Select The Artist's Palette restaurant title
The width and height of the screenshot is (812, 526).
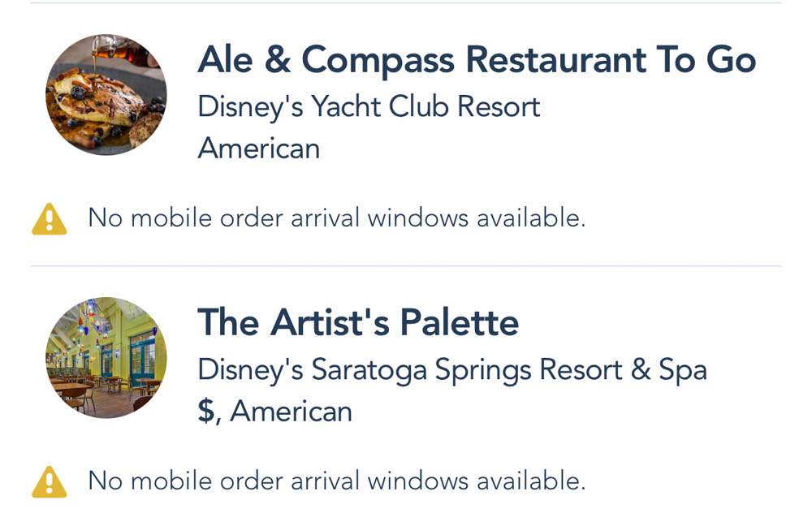pyautogui.click(x=358, y=323)
